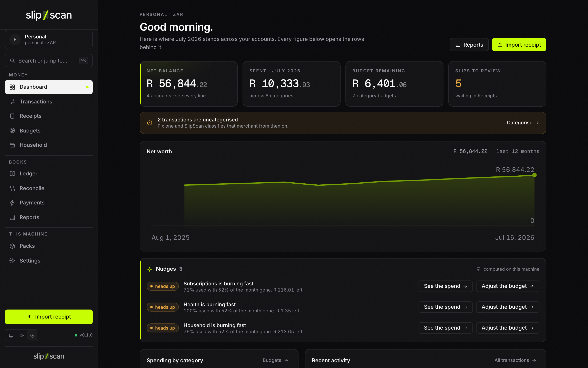Open All transactions link
588x368 pixels.
(515, 360)
